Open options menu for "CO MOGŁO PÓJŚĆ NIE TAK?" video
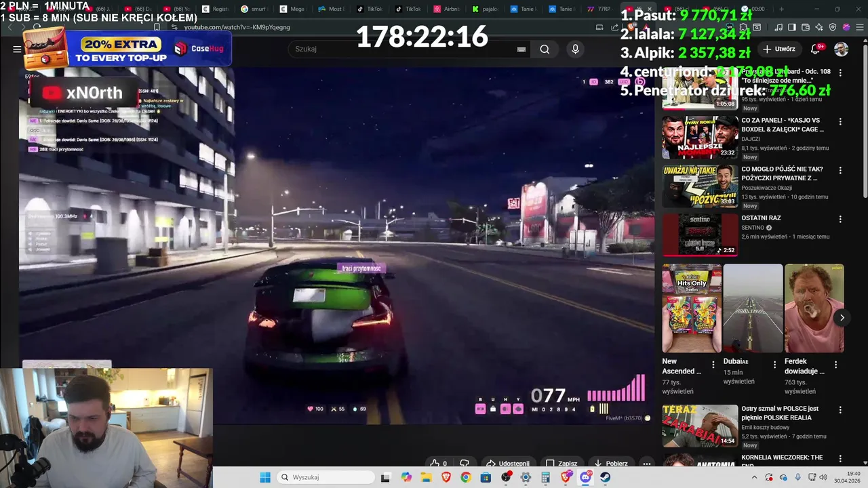Image resolution: width=868 pixels, height=488 pixels. click(x=840, y=170)
